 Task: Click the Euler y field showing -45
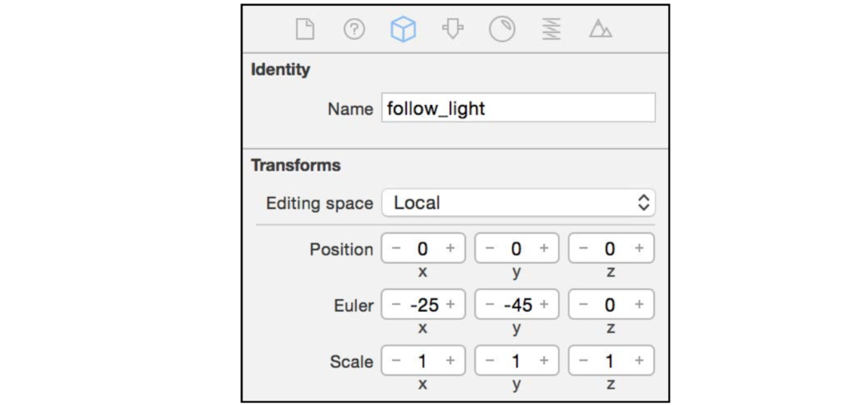click(x=518, y=305)
